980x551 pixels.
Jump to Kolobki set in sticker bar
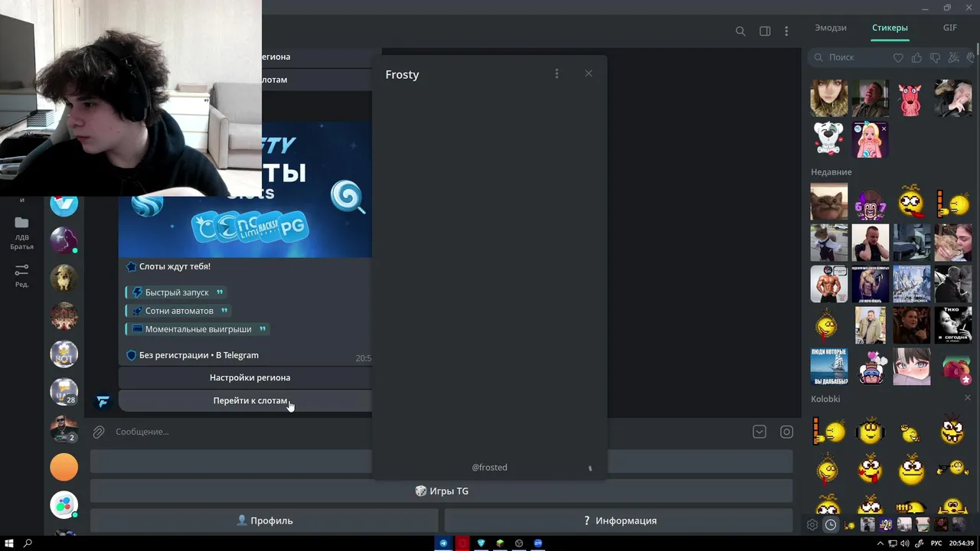849,525
